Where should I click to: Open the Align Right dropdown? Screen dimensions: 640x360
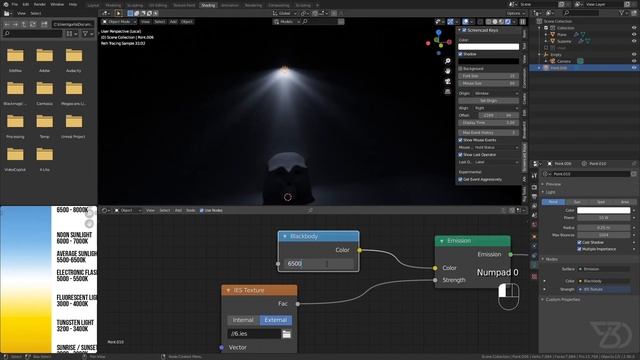496,108
